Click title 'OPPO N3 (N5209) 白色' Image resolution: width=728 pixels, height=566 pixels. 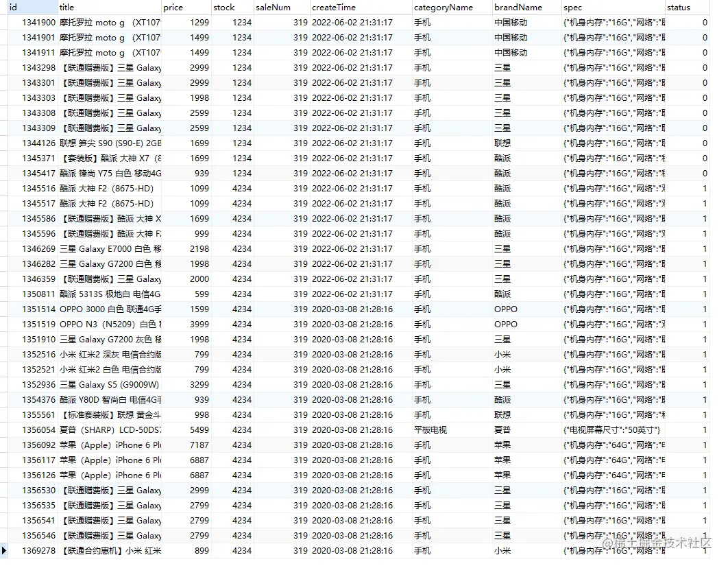(110, 325)
